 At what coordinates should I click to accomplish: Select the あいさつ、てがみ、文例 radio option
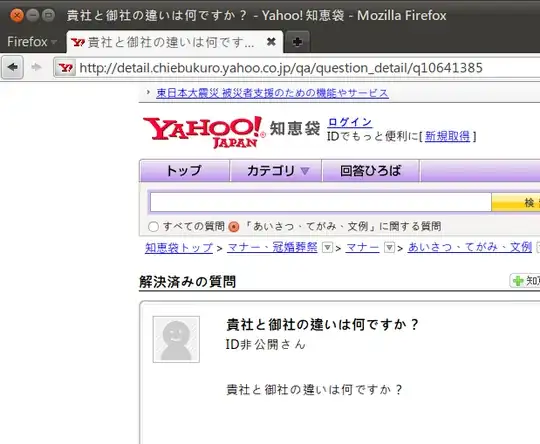[234, 227]
